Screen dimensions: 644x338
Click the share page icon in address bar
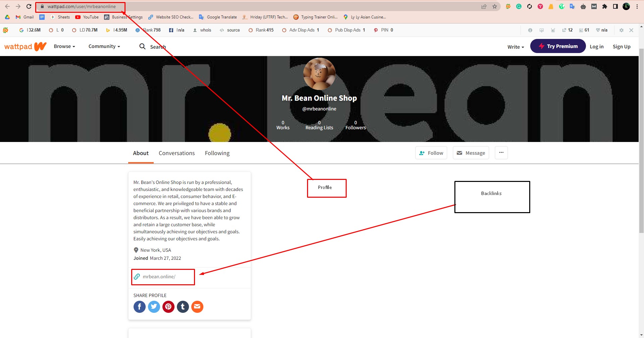pos(484,6)
